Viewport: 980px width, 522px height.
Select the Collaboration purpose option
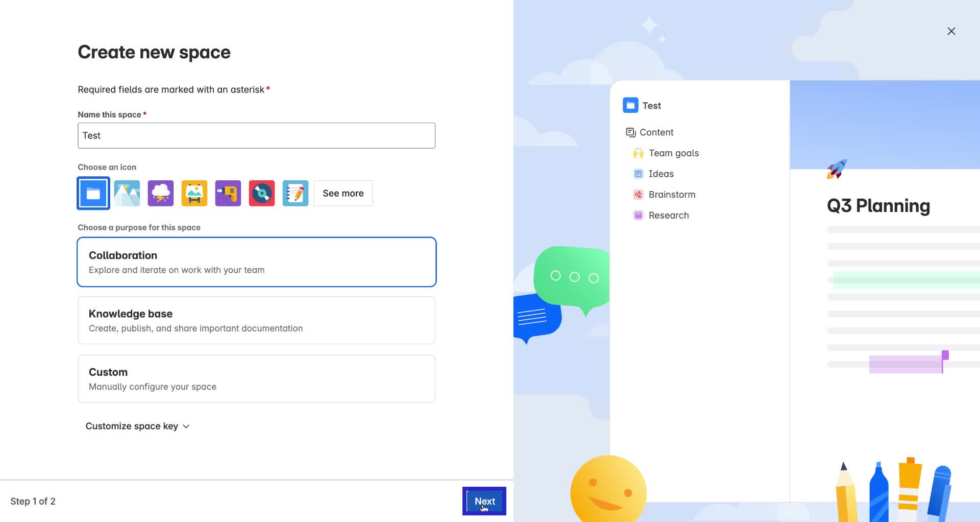[x=256, y=262]
